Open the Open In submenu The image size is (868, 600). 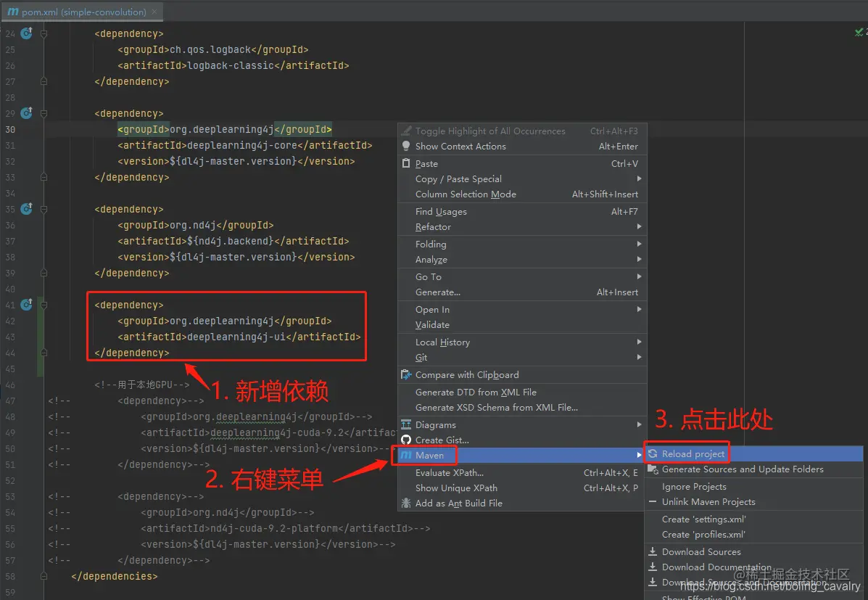(522, 310)
